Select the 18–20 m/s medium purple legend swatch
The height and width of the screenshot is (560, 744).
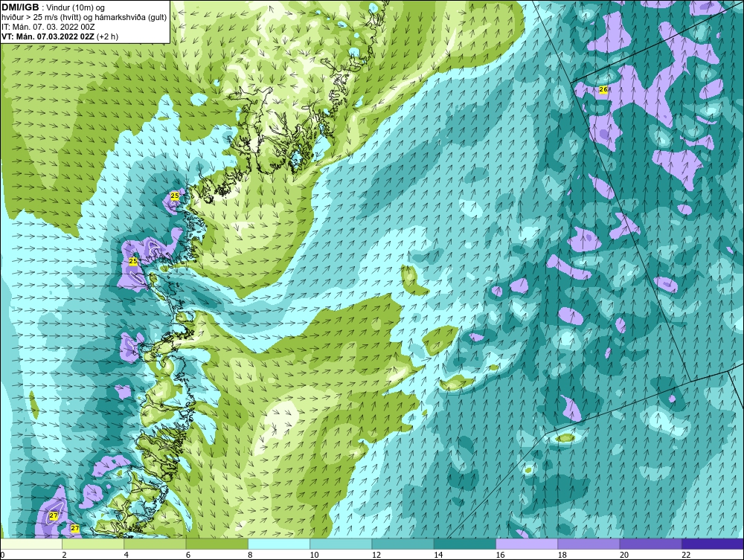click(x=589, y=544)
